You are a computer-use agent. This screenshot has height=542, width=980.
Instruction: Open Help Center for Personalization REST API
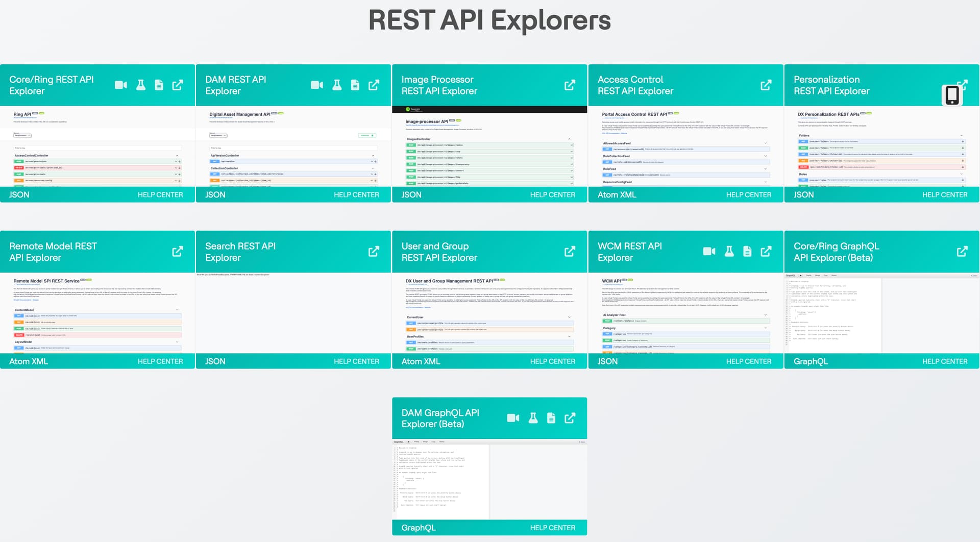coord(944,195)
